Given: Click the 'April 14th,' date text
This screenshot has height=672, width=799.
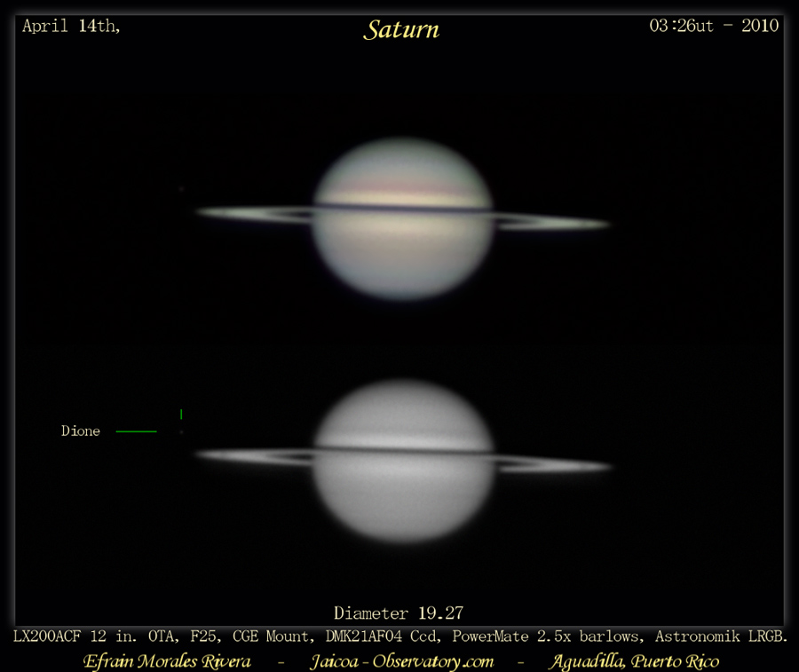Looking at the screenshot, I should (x=71, y=26).
